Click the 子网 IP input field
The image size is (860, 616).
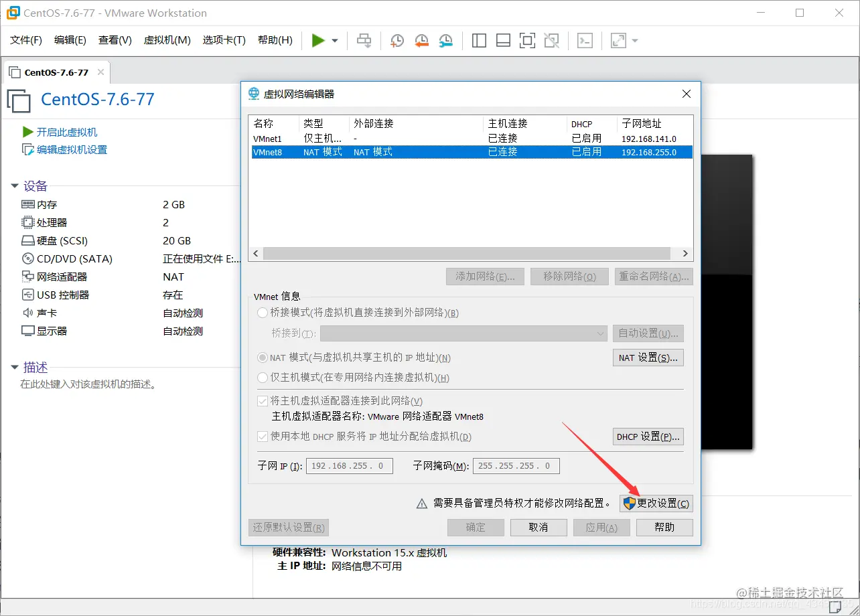(350, 465)
